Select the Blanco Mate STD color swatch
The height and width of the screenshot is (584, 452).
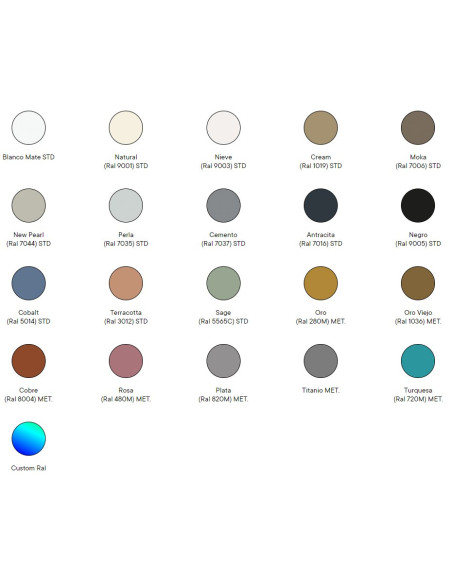(29, 128)
